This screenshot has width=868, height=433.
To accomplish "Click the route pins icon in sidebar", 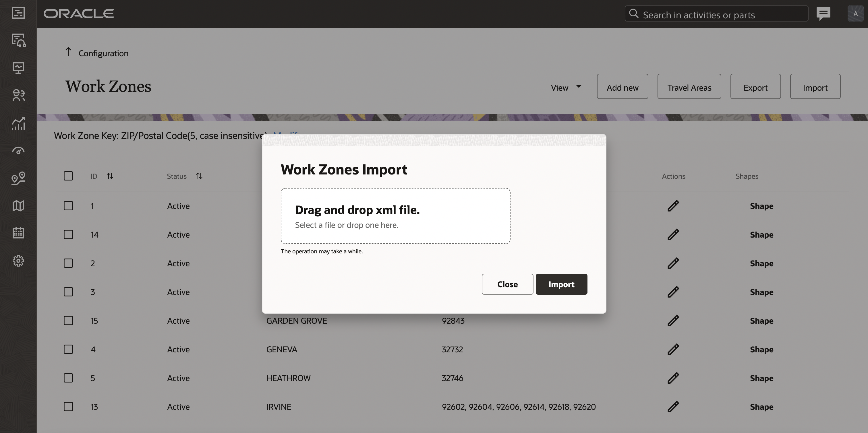I will (x=18, y=178).
